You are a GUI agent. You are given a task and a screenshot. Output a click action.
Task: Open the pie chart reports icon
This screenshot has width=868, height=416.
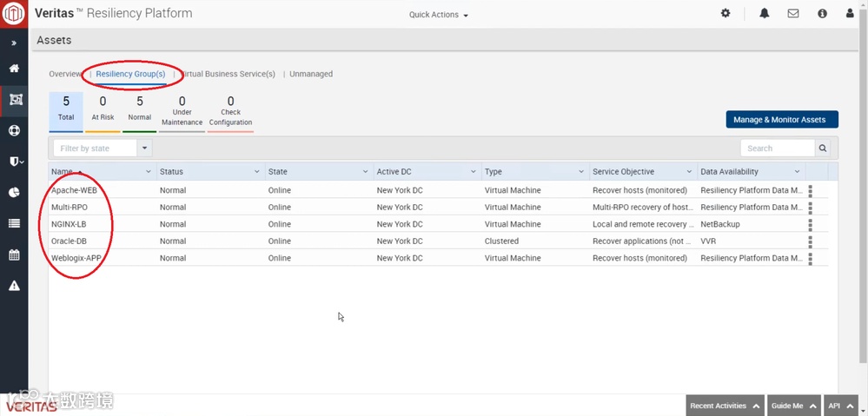click(14, 192)
